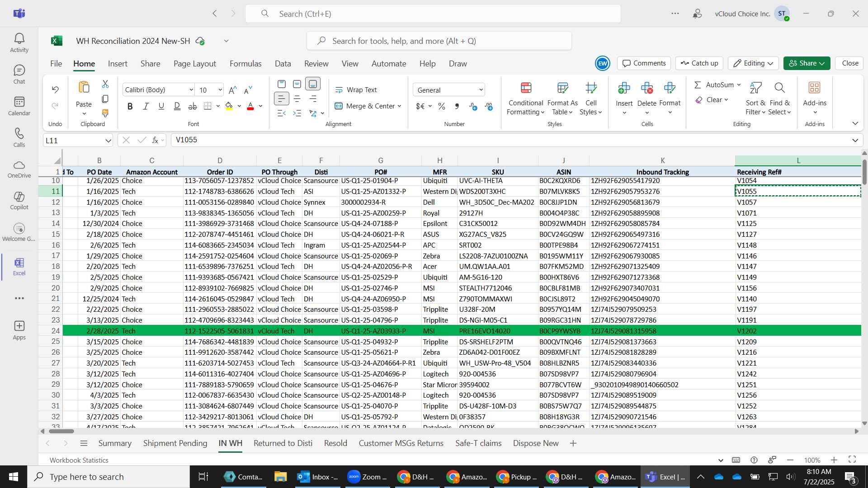Click the Windows Start button
Image resolution: width=868 pixels, height=488 pixels.
click(x=14, y=477)
